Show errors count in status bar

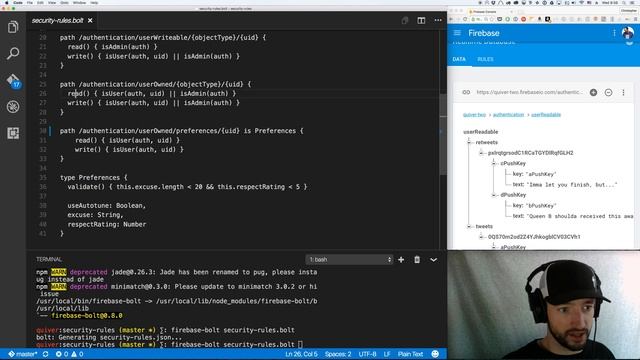tap(62, 354)
